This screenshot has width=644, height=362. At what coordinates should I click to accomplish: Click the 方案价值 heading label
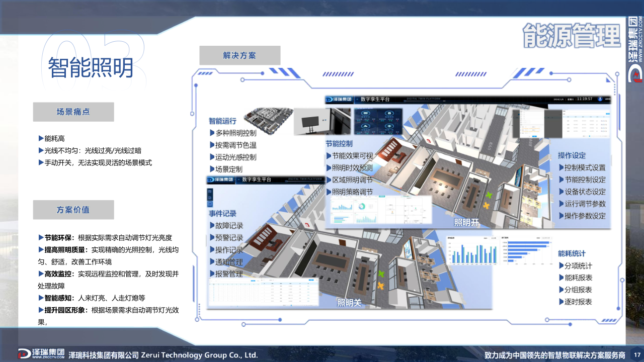click(73, 210)
